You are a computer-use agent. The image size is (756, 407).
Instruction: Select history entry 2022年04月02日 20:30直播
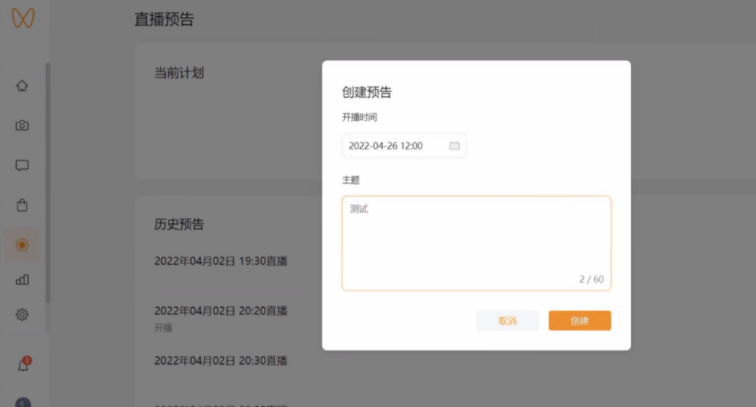pos(221,361)
